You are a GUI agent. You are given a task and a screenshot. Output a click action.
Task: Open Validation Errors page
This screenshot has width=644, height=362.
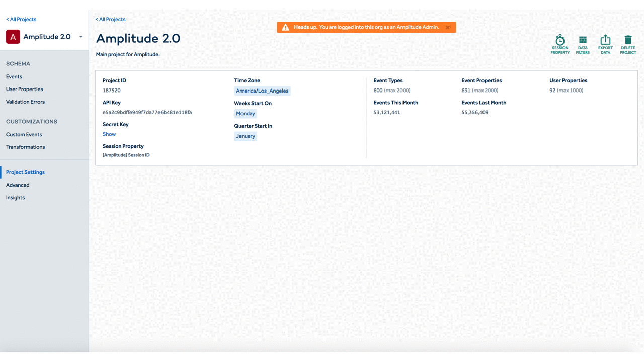[x=25, y=102]
